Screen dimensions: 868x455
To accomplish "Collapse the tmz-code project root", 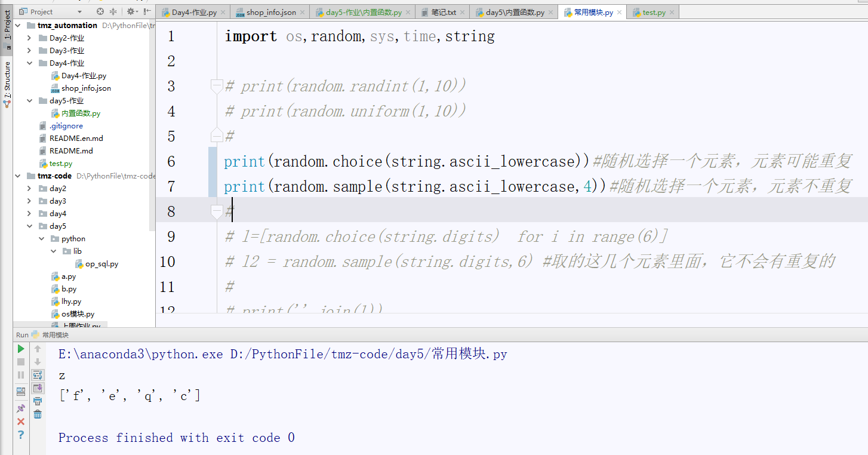I will tap(17, 176).
